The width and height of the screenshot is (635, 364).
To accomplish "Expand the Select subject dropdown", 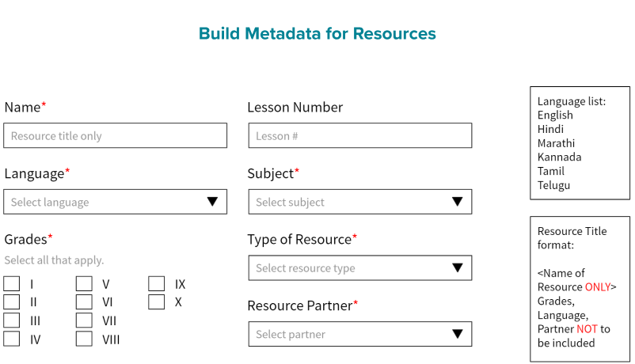I will point(360,202).
